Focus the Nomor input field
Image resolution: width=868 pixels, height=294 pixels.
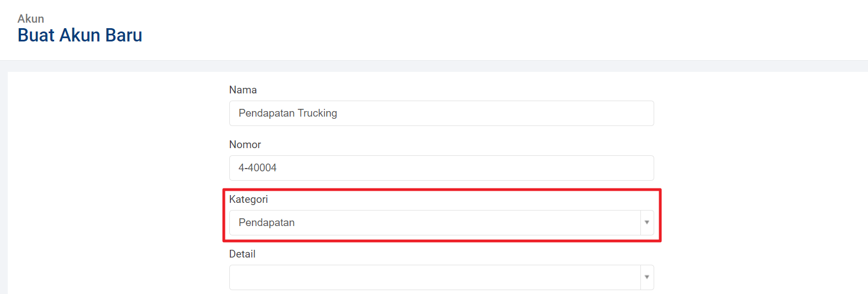click(x=441, y=168)
